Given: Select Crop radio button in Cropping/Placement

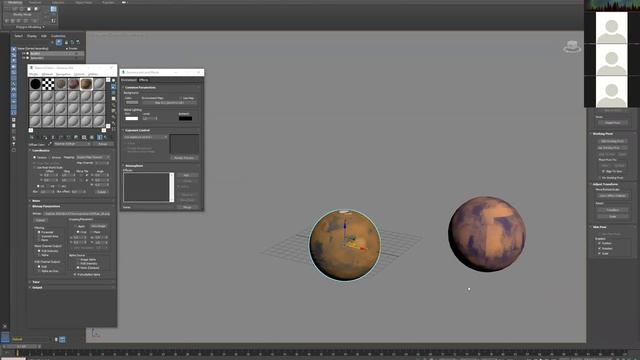Looking at the screenshot, I should click(x=78, y=232).
